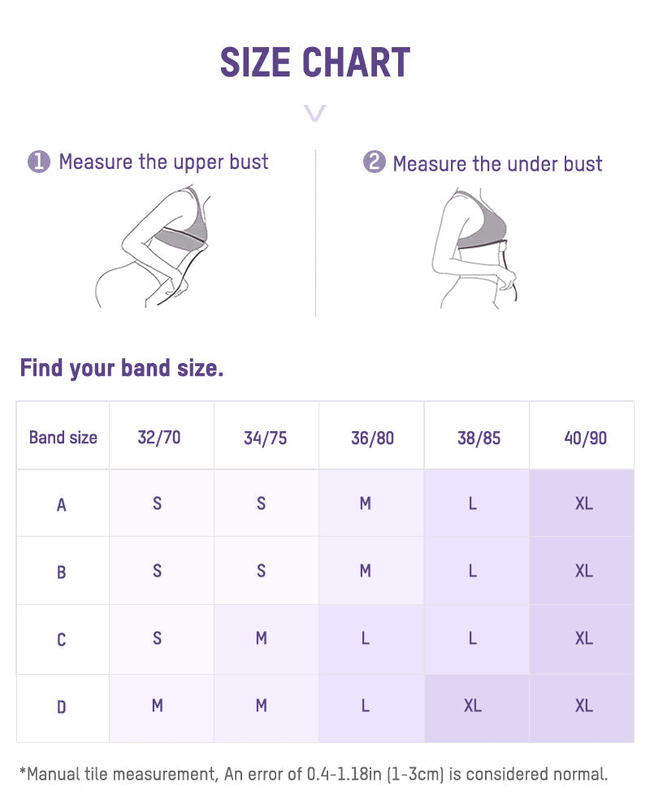Click the M cell for 36/80 cup A
The image size is (650, 812).
[366, 503]
